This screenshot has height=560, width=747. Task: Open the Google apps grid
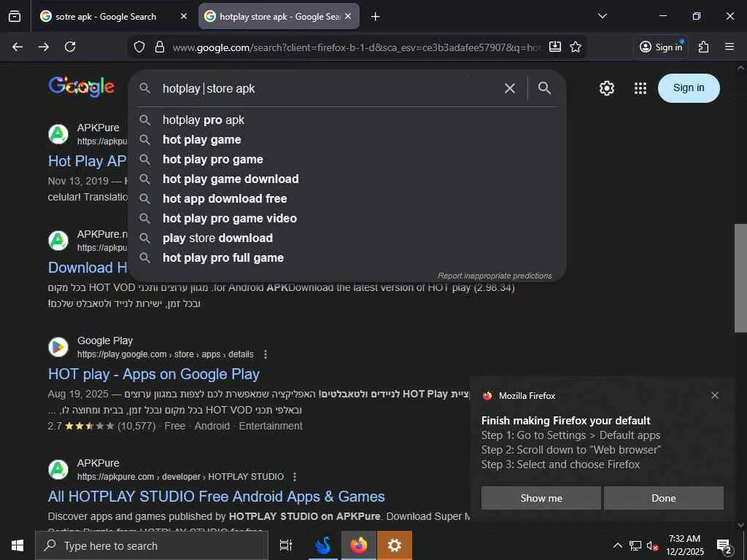pyautogui.click(x=640, y=88)
